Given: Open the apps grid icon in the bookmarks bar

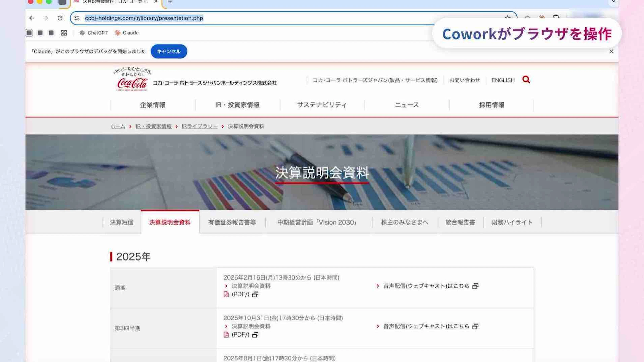Looking at the screenshot, I should click(64, 33).
